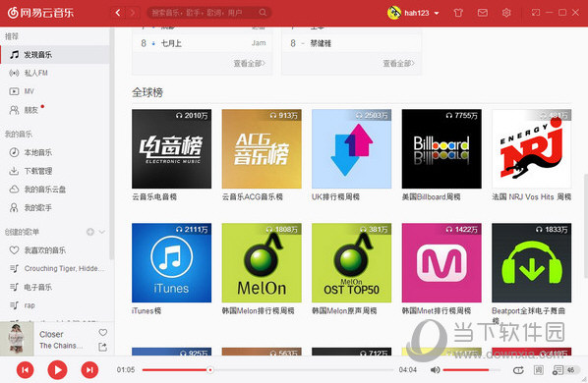Click the magnifier search icon
The height and width of the screenshot is (383, 588).
(263, 13)
